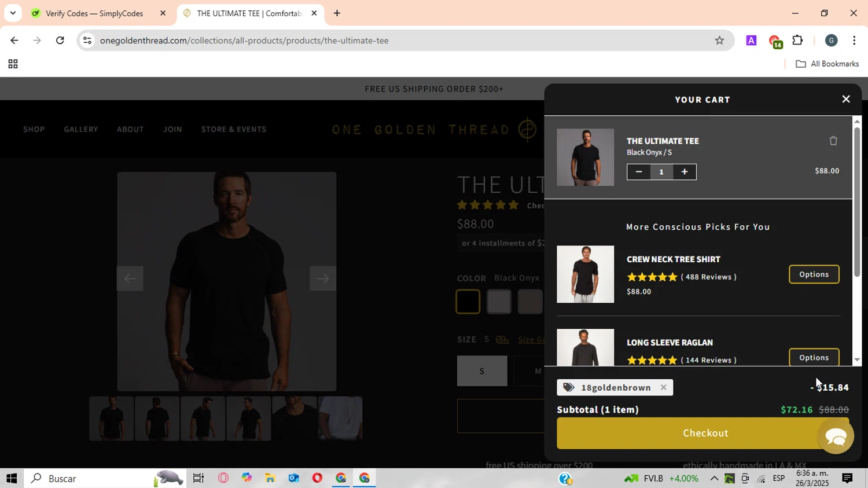Go back in browser history
Screen dimensions: 868x488
point(14,41)
